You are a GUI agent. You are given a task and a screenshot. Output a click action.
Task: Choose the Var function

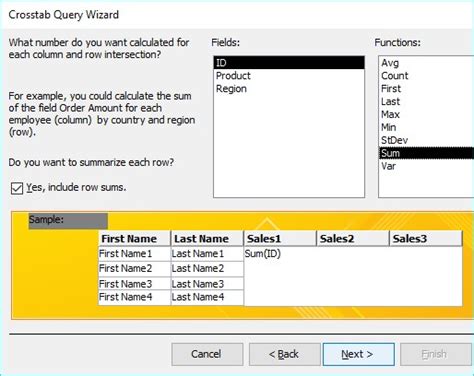426,166
